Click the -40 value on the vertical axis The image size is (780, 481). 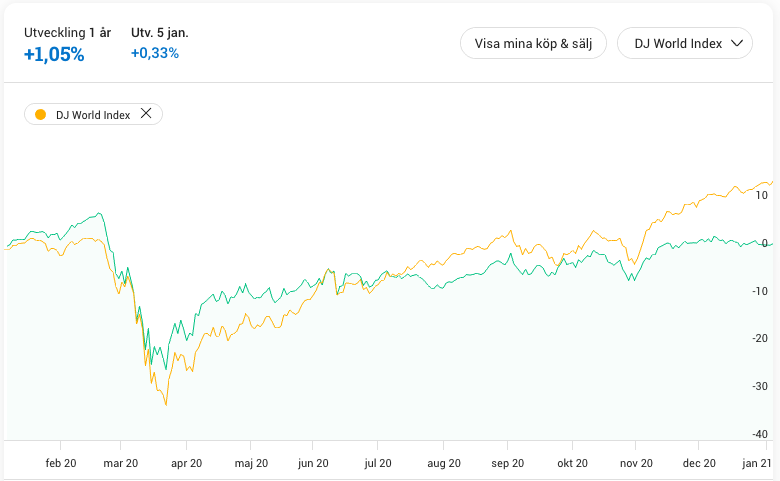[x=760, y=434]
